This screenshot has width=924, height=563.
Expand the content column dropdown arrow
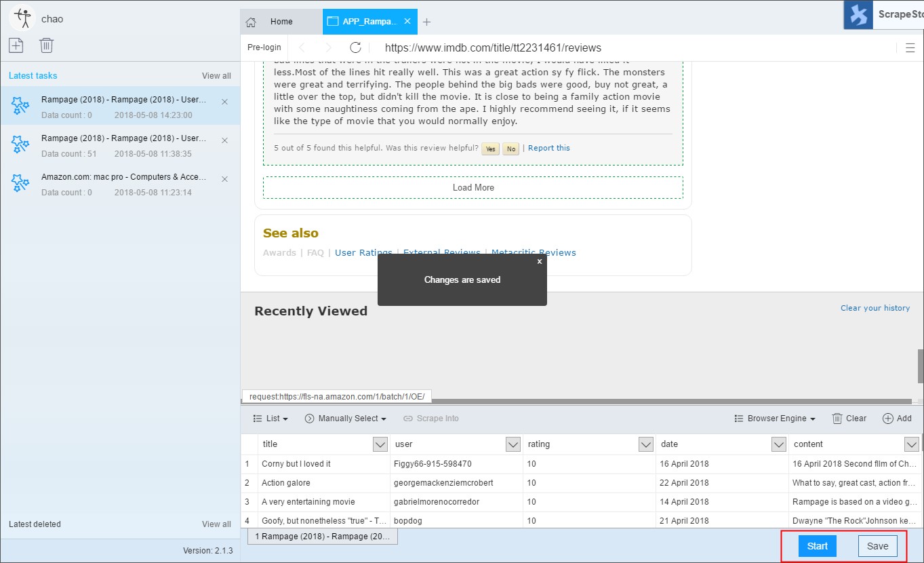pos(912,444)
